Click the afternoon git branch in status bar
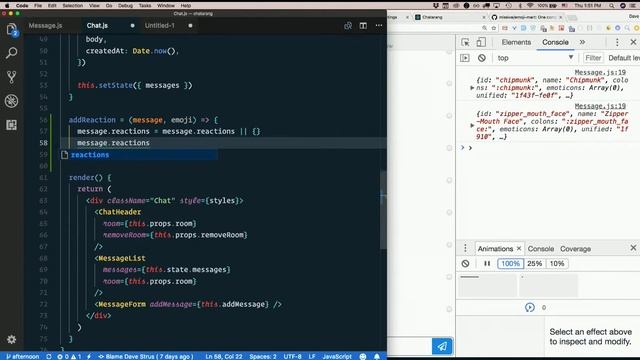This screenshot has height=360, width=640. (23, 356)
